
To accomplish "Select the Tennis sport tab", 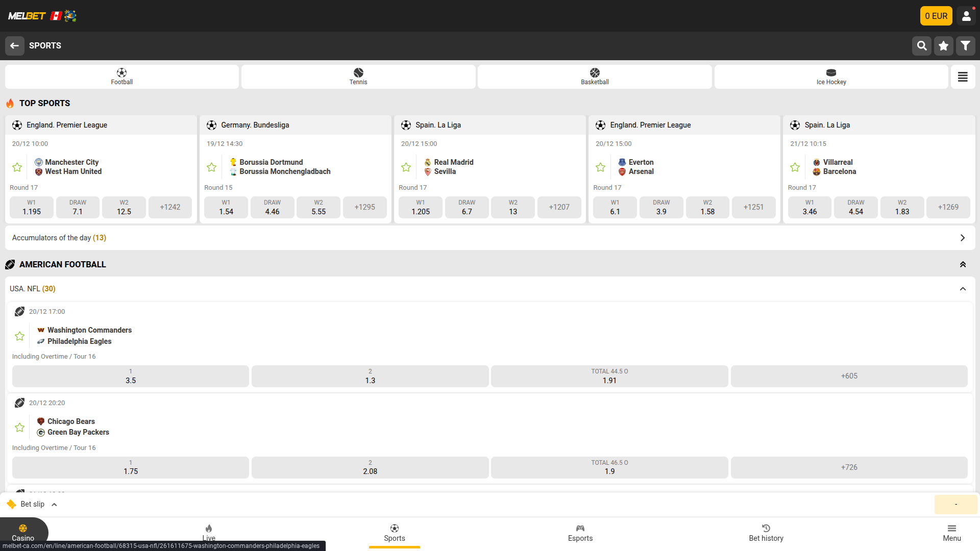I will (x=358, y=77).
